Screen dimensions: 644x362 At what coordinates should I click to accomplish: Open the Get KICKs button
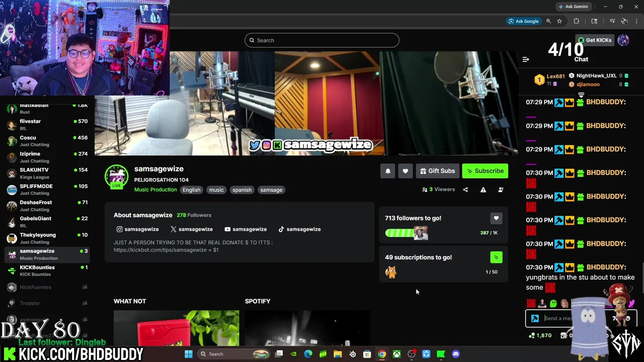595,40
